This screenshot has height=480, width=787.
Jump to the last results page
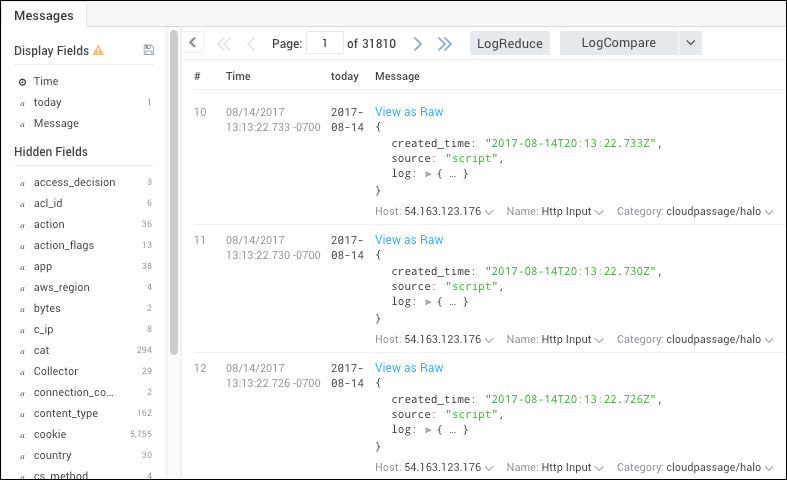(x=445, y=43)
